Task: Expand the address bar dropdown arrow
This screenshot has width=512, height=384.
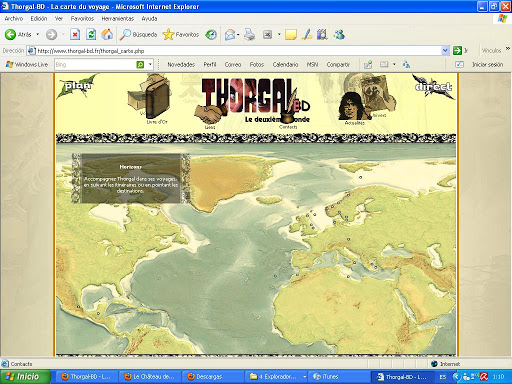Action: (x=445, y=51)
